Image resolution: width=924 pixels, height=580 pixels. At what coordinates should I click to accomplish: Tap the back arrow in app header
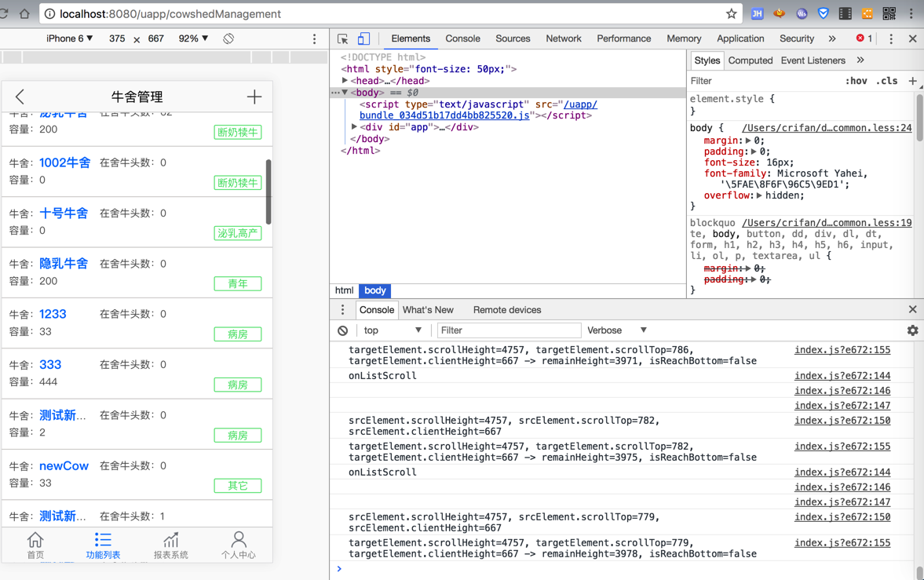[20, 97]
